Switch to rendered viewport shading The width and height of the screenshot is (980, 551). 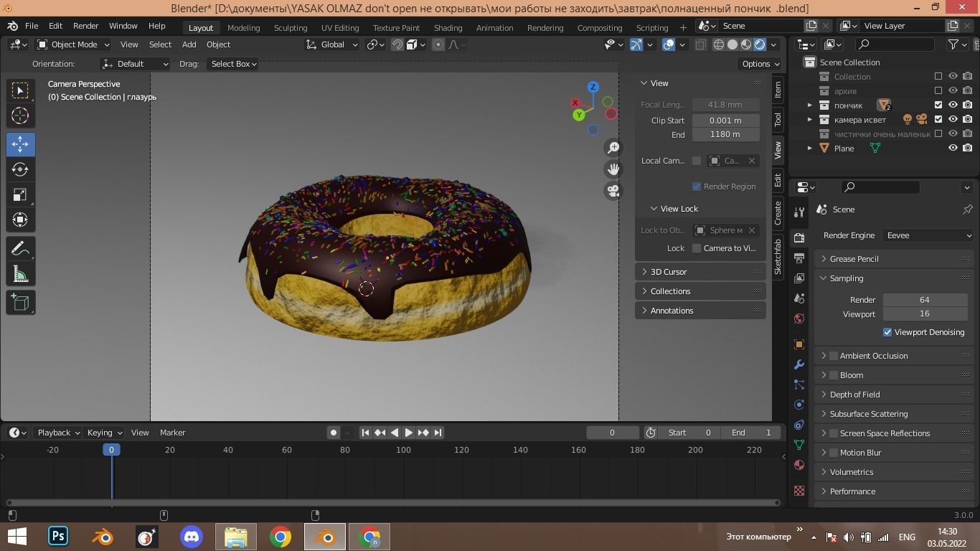760,44
